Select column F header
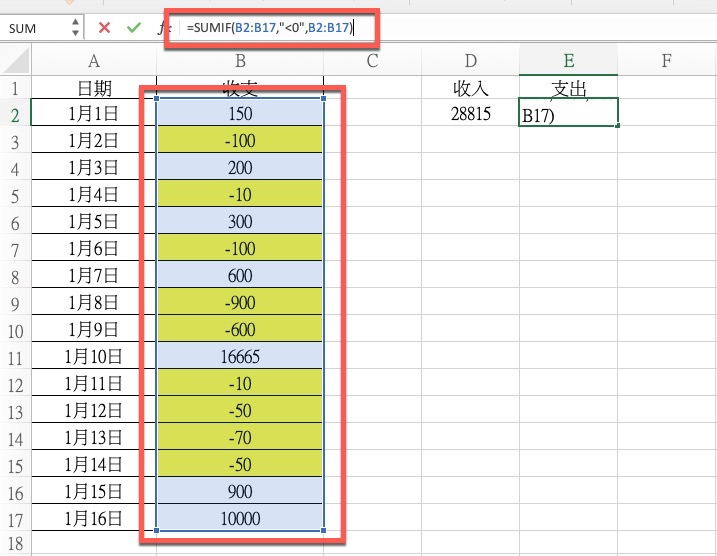This screenshot has width=717, height=556. (667, 60)
